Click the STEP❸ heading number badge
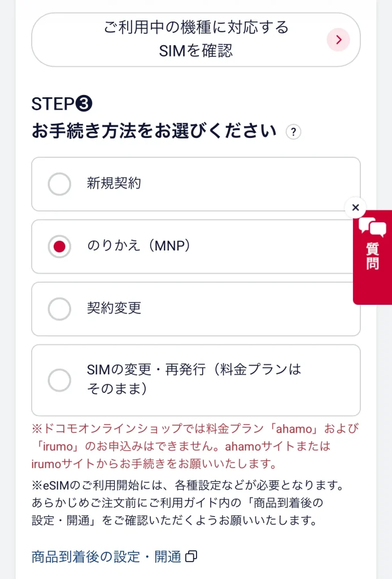 click(x=84, y=103)
